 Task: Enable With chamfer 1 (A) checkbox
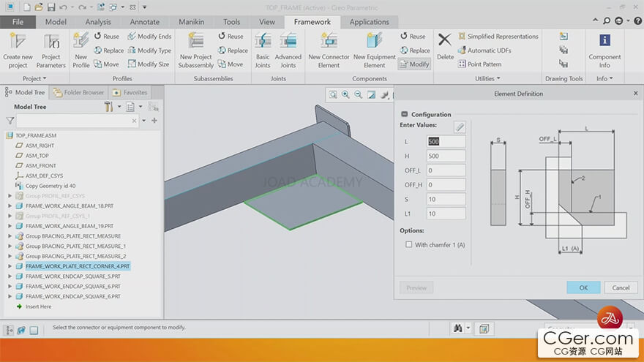coord(408,244)
